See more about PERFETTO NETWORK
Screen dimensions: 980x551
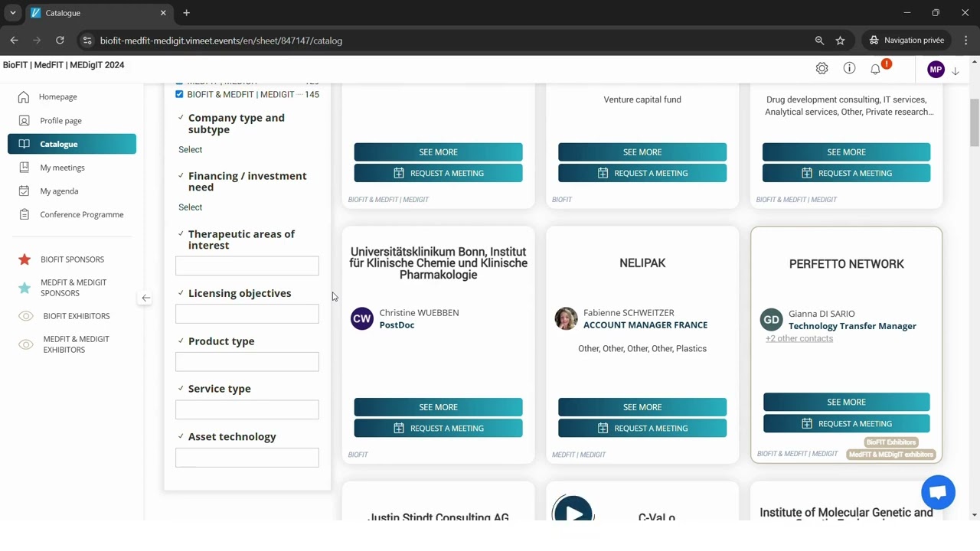[847, 403]
